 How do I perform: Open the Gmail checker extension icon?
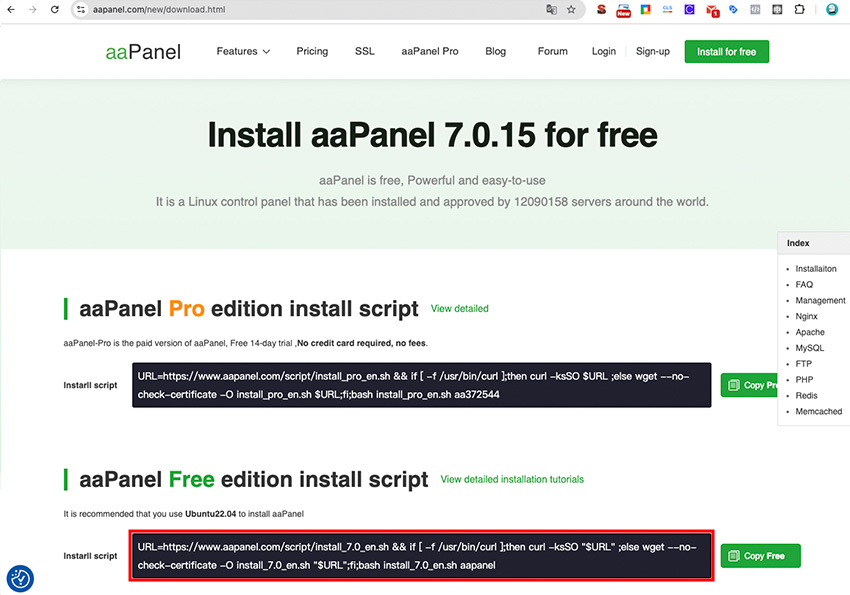[712, 10]
